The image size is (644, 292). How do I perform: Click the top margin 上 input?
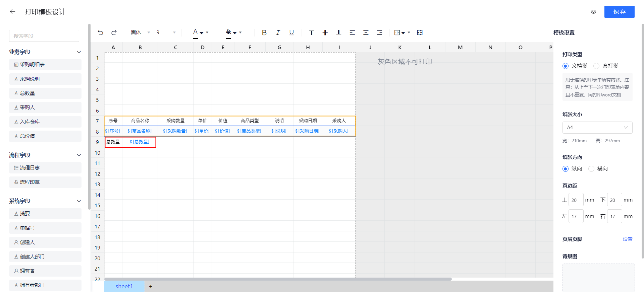tap(576, 200)
